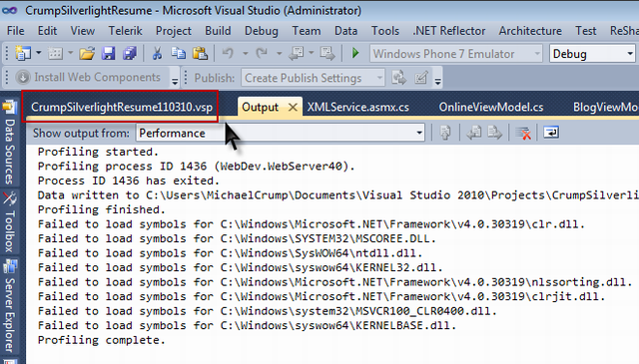Image resolution: width=639 pixels, height=364 pixels.
Task: Open the Team menu
Action: coord(307,31)
